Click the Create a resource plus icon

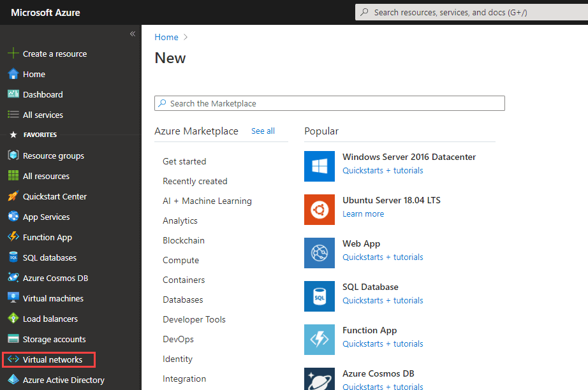13,54
